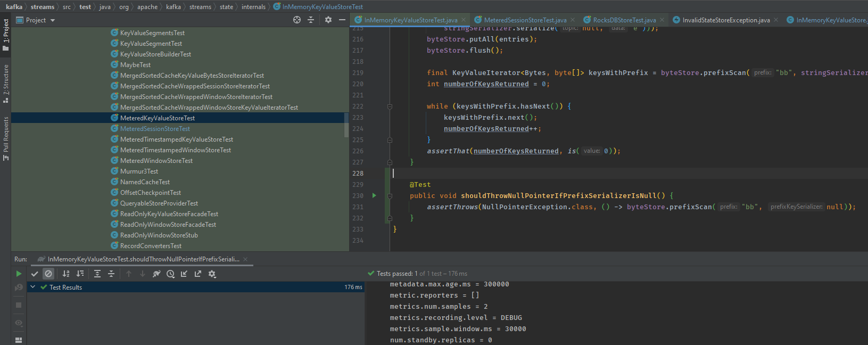Screen dimensions: 868x345
Task: Import tests from file icon
Action: 184,274
